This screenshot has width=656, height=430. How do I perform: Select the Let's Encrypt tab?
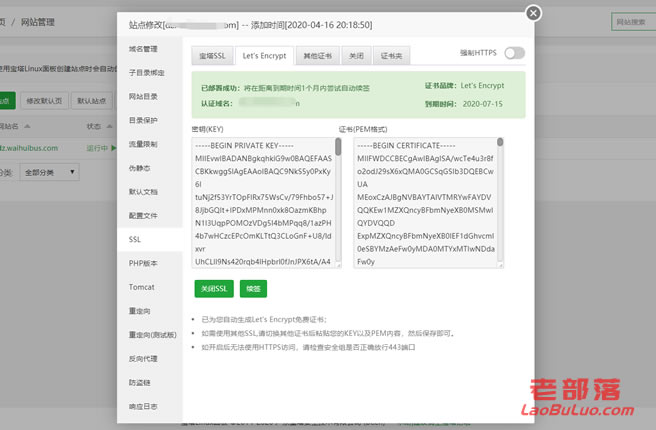264,56
